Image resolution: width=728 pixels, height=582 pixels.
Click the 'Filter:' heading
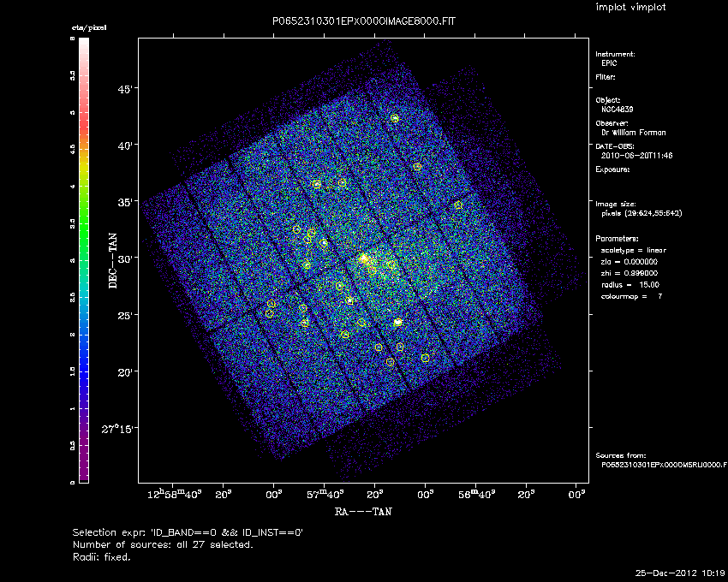tap(606, 77)
